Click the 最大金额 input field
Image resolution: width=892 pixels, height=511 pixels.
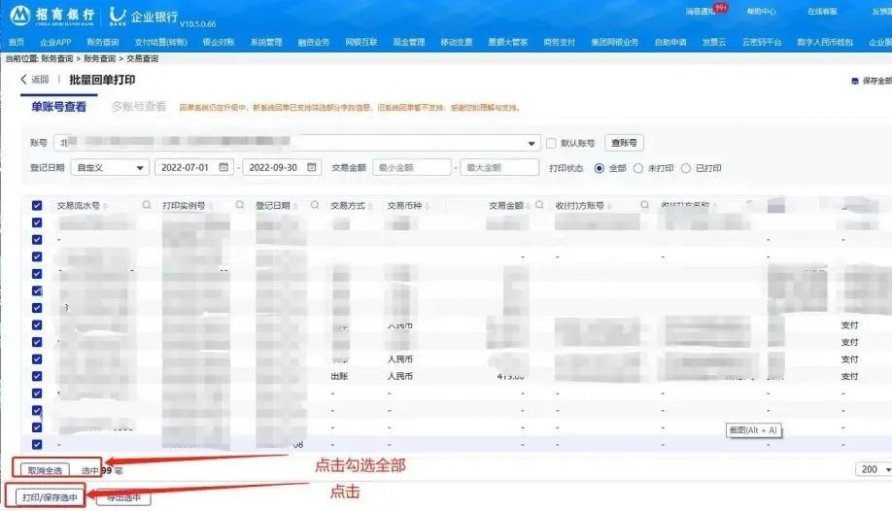[x=499, y=167]
